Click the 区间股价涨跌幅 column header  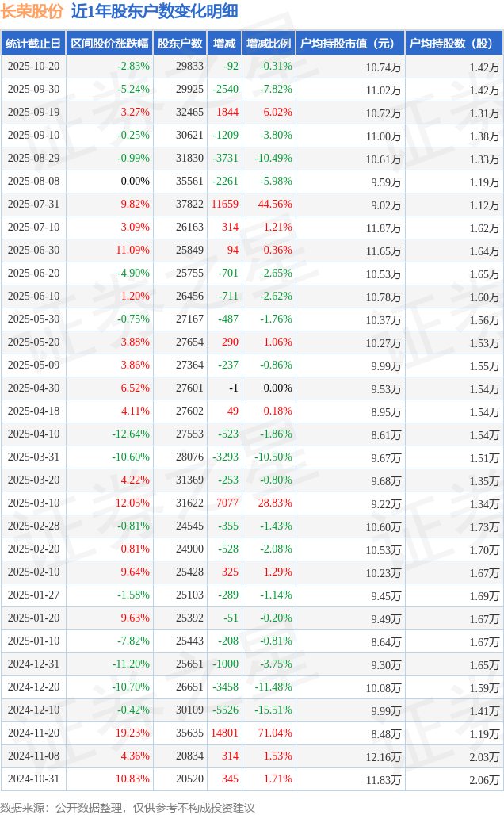pyautogui.click(x=109, y=44)
